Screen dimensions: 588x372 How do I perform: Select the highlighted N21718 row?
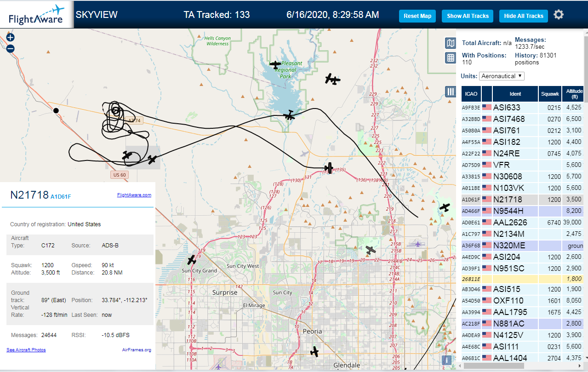523,200
